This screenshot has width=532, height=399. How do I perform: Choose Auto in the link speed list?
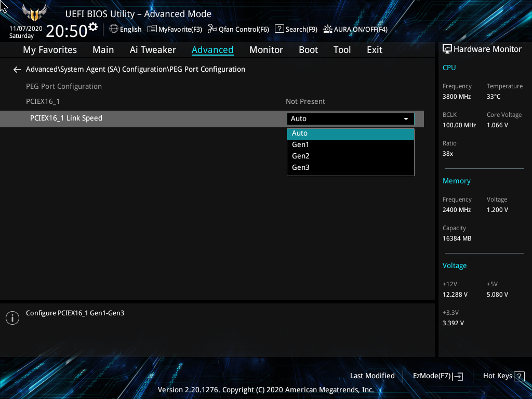(x=351, y=134)
